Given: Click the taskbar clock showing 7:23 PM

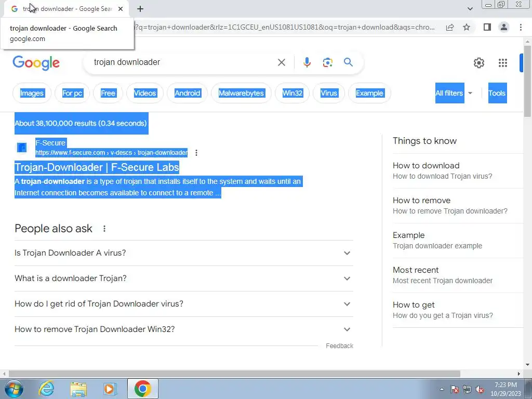Looking at the screenshot, I should click(506, 389).
